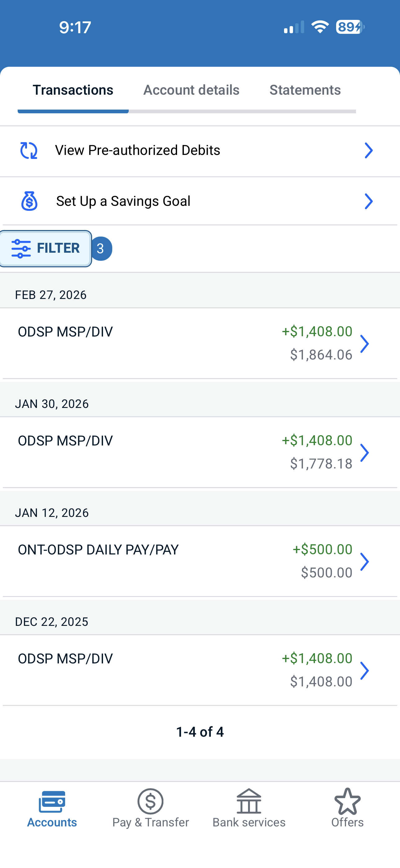This screenshot has width=400, height=868.
Task: Select the Transactions tab
Action: (x=73, y=90)
